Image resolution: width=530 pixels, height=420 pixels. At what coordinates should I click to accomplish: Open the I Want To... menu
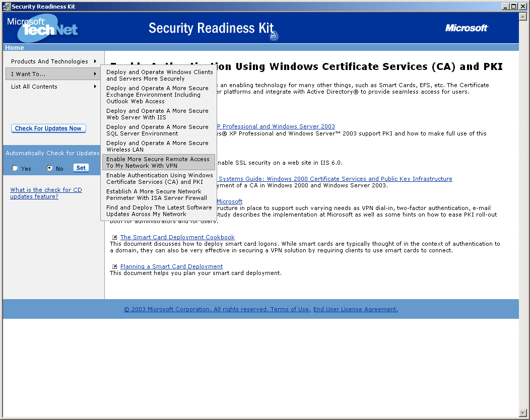click(53, 74)
